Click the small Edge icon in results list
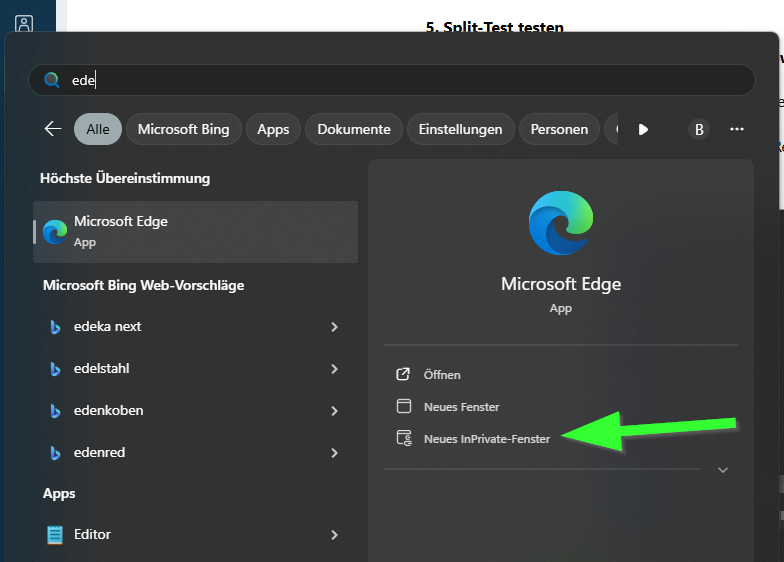Image resolution: width=784 pixels, height=562 pixels. coord(55,232)
